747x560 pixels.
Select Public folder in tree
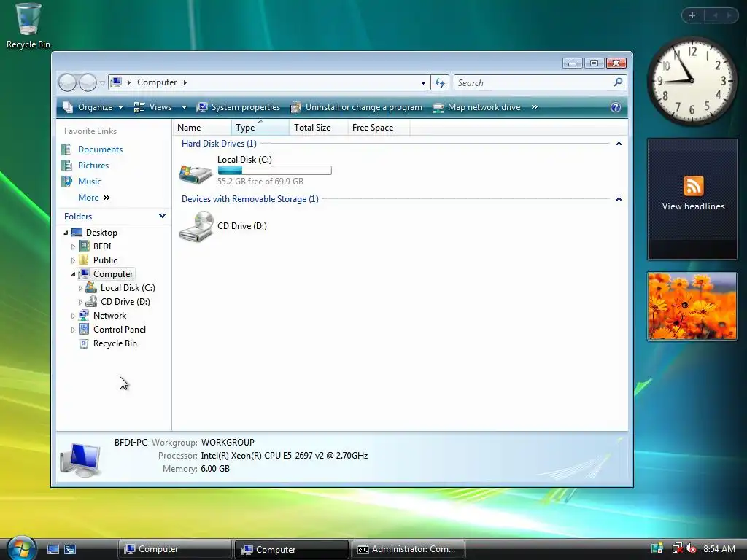105,260
